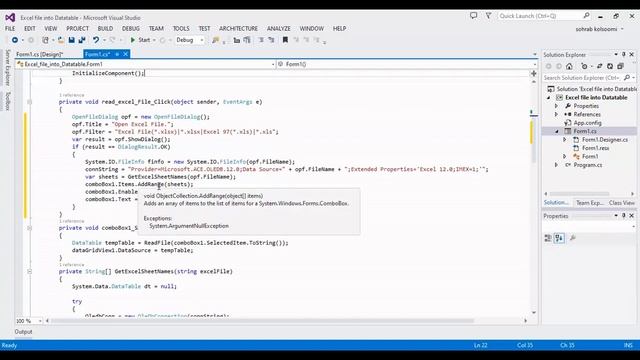Click Collapse All in Solution Explorer
Viewport: 640px width, 360px height.
pos(620,66)
